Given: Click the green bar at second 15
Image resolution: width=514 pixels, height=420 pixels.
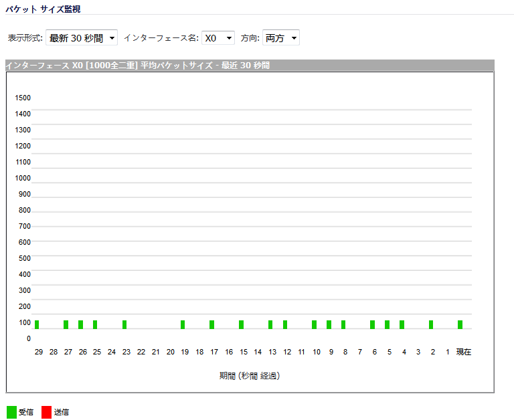Looking at the screenshot, I should pos(241,324).
